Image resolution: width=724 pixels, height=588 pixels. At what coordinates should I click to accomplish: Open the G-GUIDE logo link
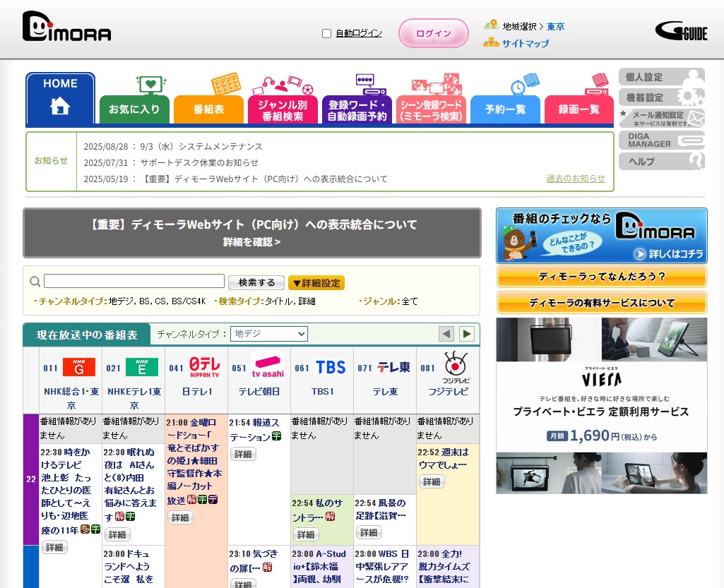pyautogui.click(x=680, y=31)
